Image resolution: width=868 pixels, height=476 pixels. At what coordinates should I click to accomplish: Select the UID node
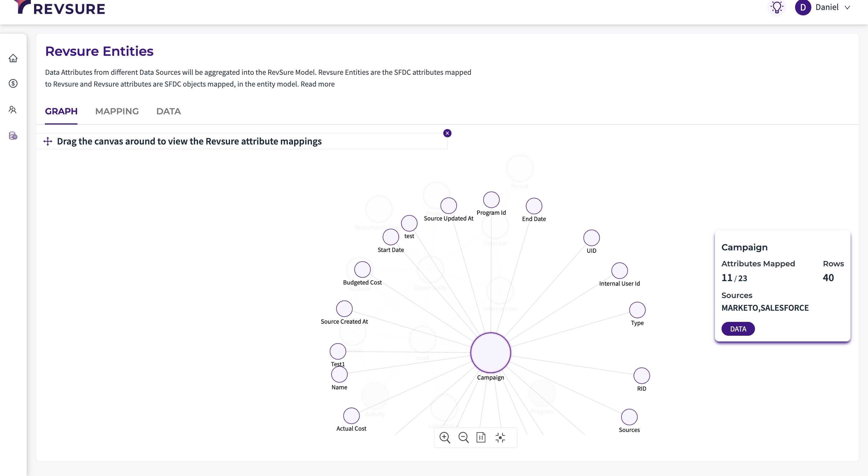591,238
